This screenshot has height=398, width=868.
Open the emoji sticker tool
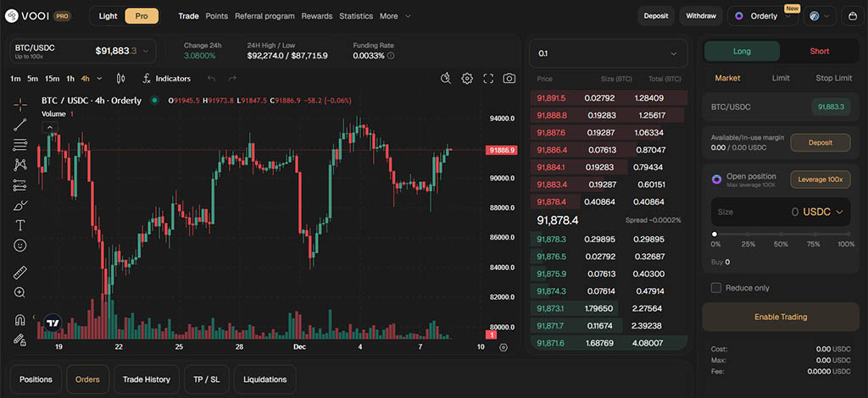[20, 246]
